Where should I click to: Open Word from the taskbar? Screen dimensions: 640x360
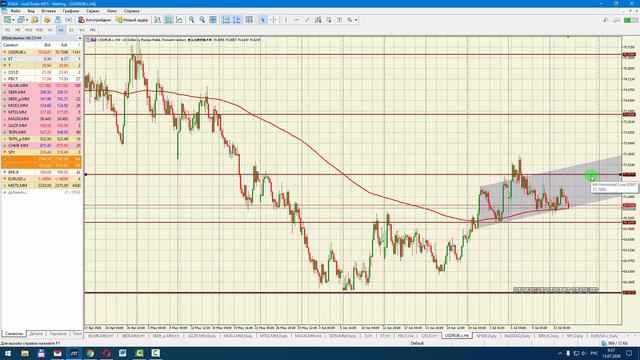123,353
